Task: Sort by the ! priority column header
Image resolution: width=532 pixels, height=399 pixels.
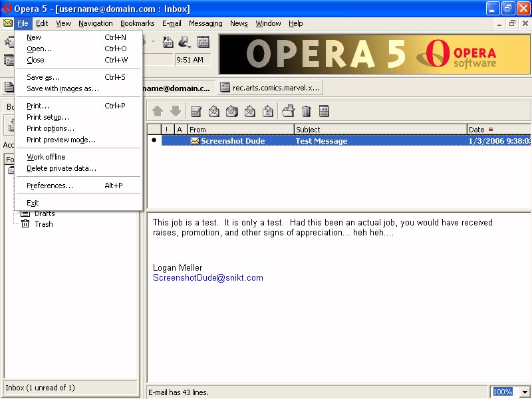Action: pos(167,129)
